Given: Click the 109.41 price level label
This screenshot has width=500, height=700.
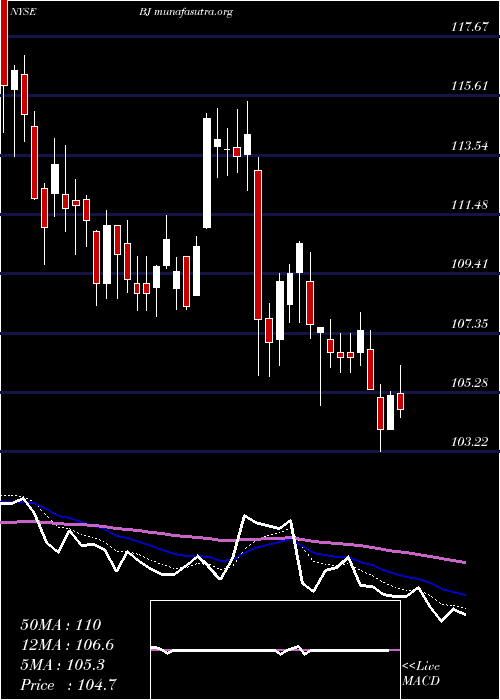Looking at the screenshot, I should click(x=470, y=264).
